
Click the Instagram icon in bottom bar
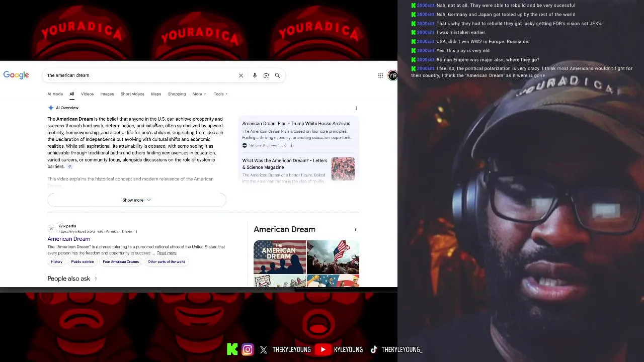[x=248, y=349]
